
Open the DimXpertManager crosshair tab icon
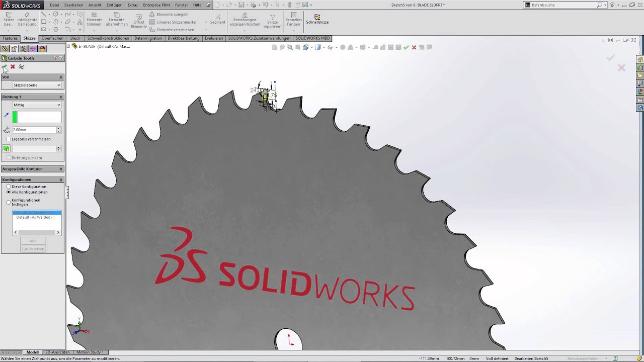(33, 49)
